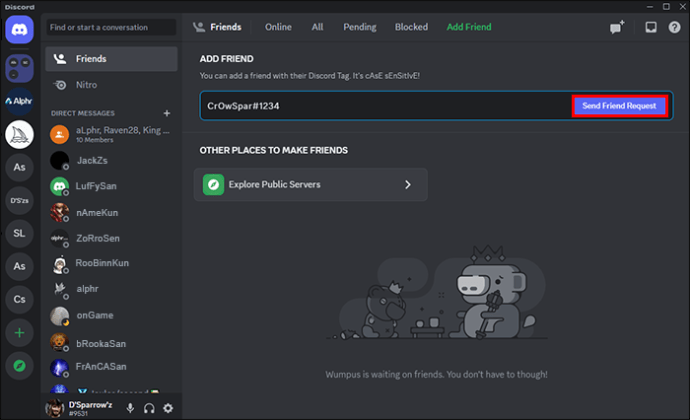
Task: Maximize the Discord window
Action: (x=666, y=7)
